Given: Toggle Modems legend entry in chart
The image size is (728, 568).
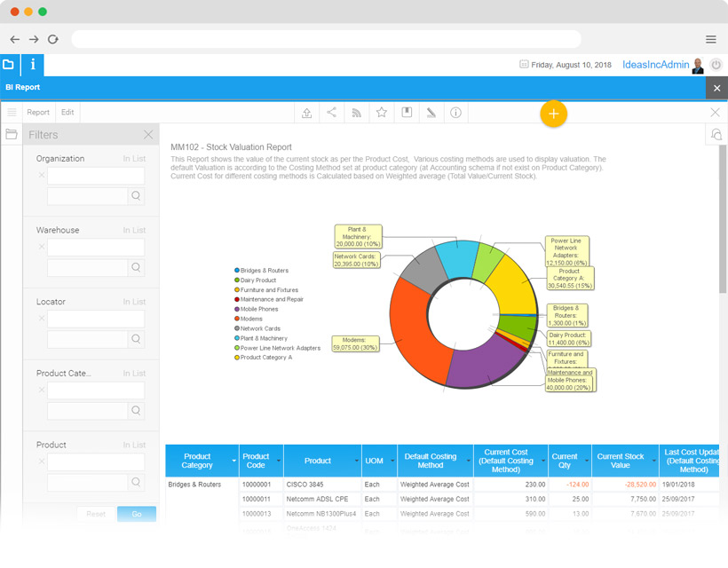Looking at the screenshot, I should 248,319.
